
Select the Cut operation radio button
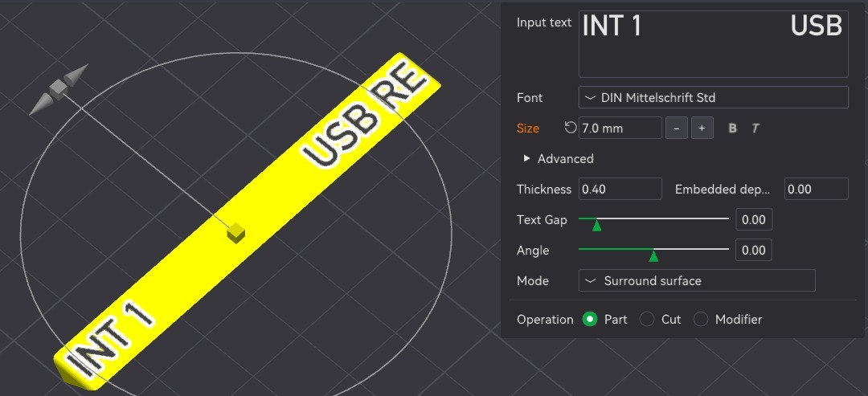647,320
